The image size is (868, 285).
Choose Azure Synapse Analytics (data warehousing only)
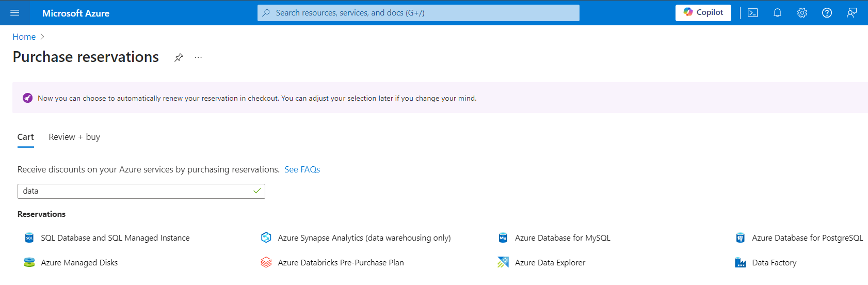click(x=364, y=238)
